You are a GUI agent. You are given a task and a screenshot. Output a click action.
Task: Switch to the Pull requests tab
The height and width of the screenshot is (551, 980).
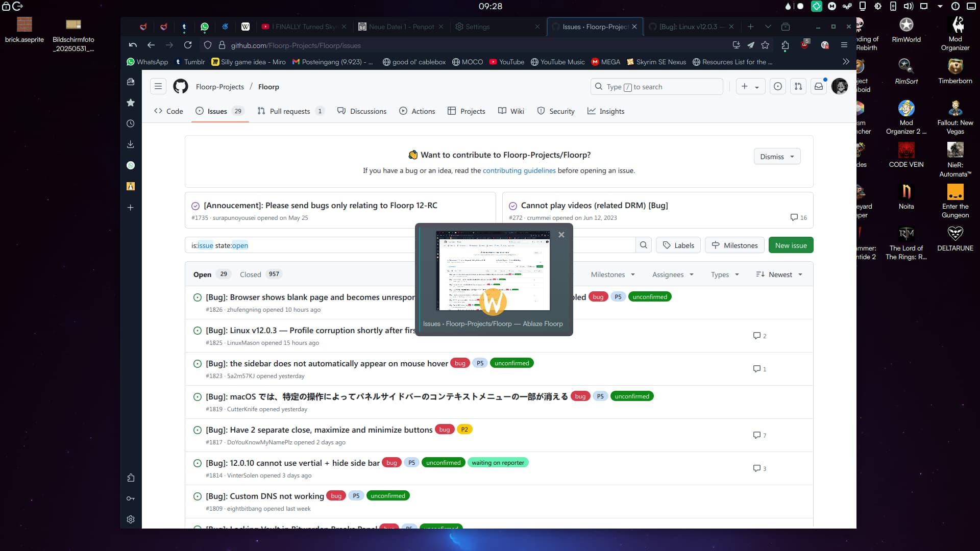(290, 111)
